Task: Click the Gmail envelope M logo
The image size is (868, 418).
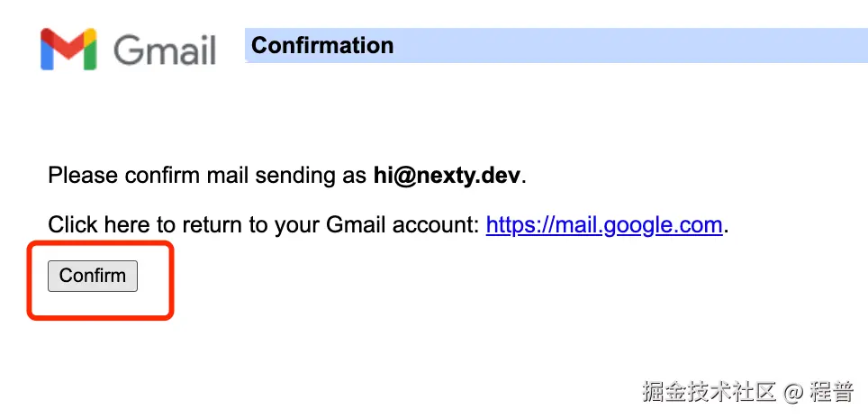Action: click(68, 50)
